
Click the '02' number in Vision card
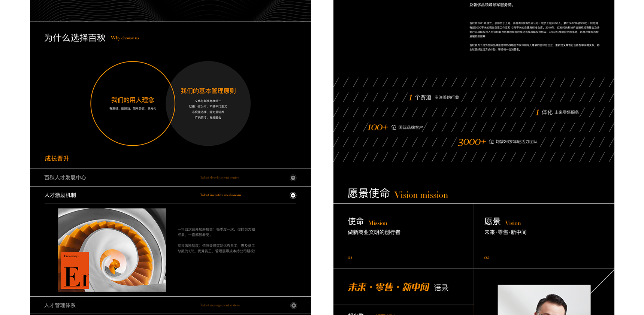[x=487, y=258]
